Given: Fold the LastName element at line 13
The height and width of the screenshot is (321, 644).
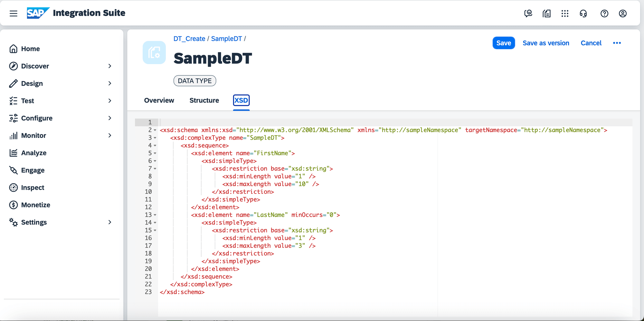Looking at the screenshot, I should tap(155, 215).
